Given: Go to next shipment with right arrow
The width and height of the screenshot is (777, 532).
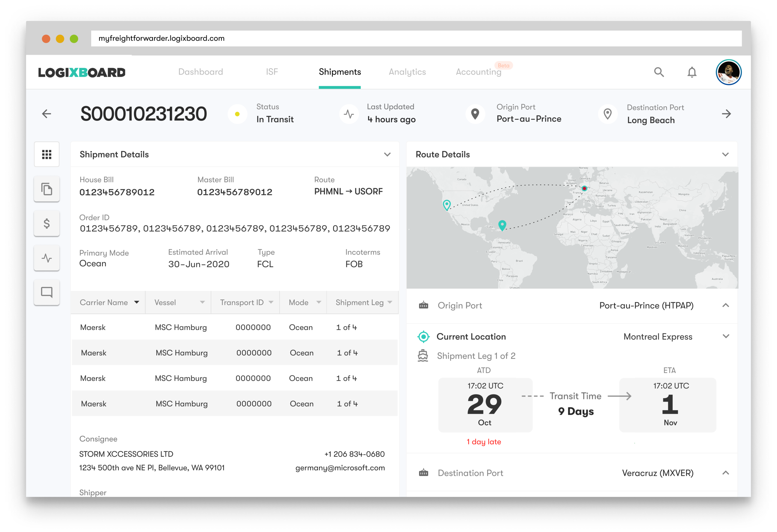Looking at the screenshot, I should pos(726,114).
